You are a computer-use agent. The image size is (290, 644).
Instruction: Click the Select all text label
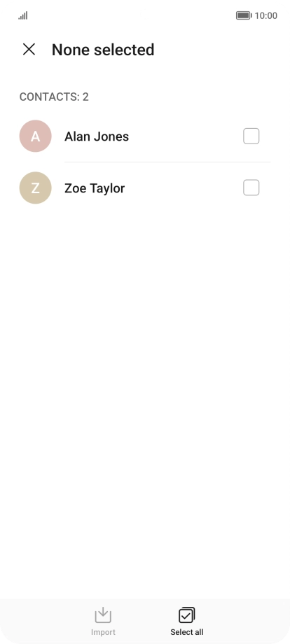(x=187, y=632)
